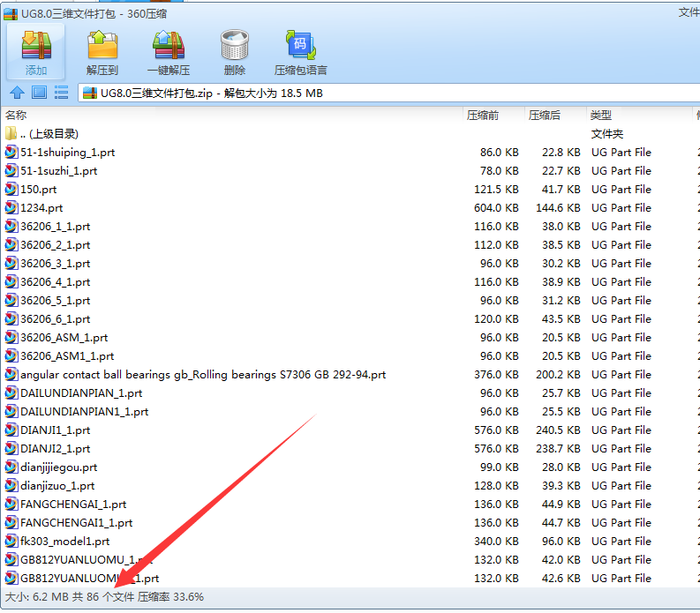The image size is (700, 613).
Task: Click the 604.0 KB size of 1234.prt
Action: click(x=496, y=207)
